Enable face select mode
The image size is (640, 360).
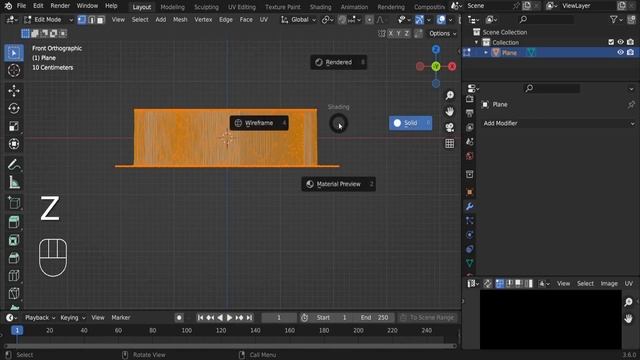[100, 20]
